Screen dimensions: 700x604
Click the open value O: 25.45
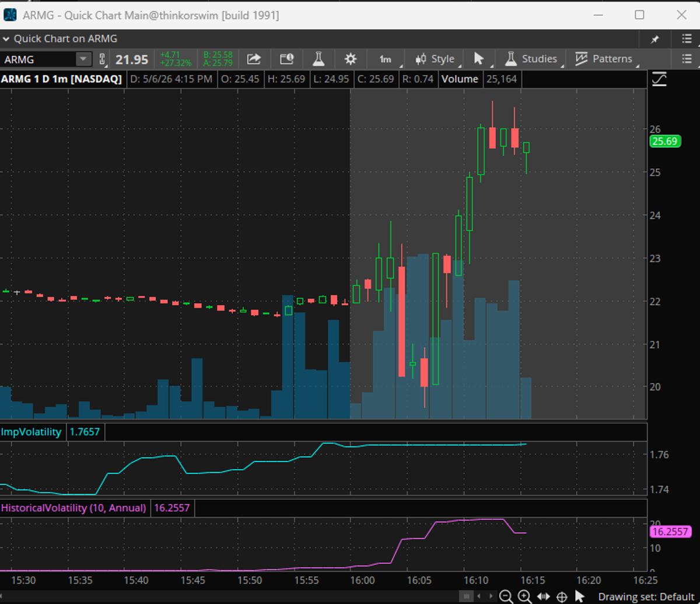241,79
